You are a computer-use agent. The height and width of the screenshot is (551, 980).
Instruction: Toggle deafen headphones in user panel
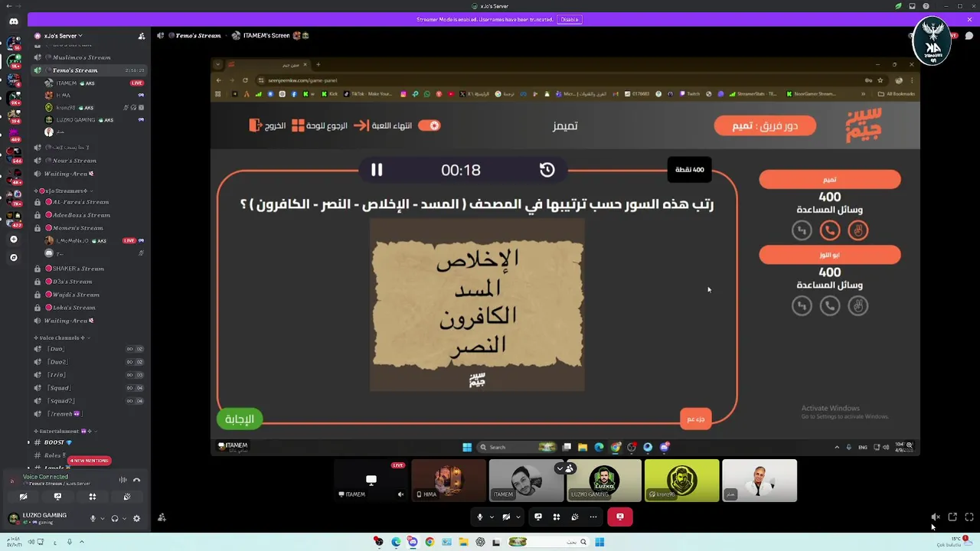coord(115,518)
